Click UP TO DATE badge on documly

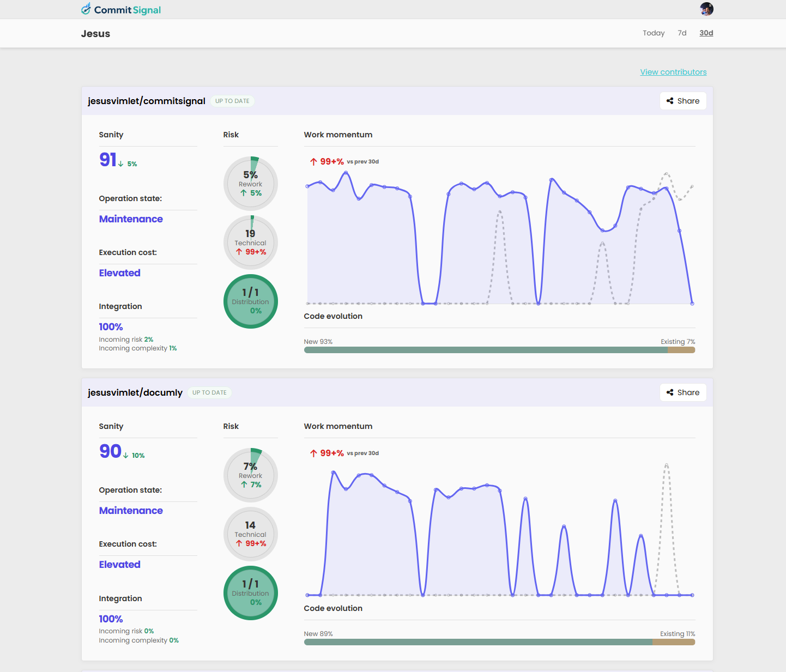coord(209,392)
